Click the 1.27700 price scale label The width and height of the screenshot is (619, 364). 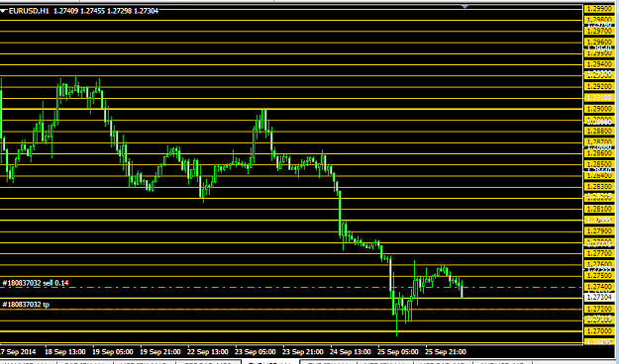pyautogui.click(x=599, y=253)
